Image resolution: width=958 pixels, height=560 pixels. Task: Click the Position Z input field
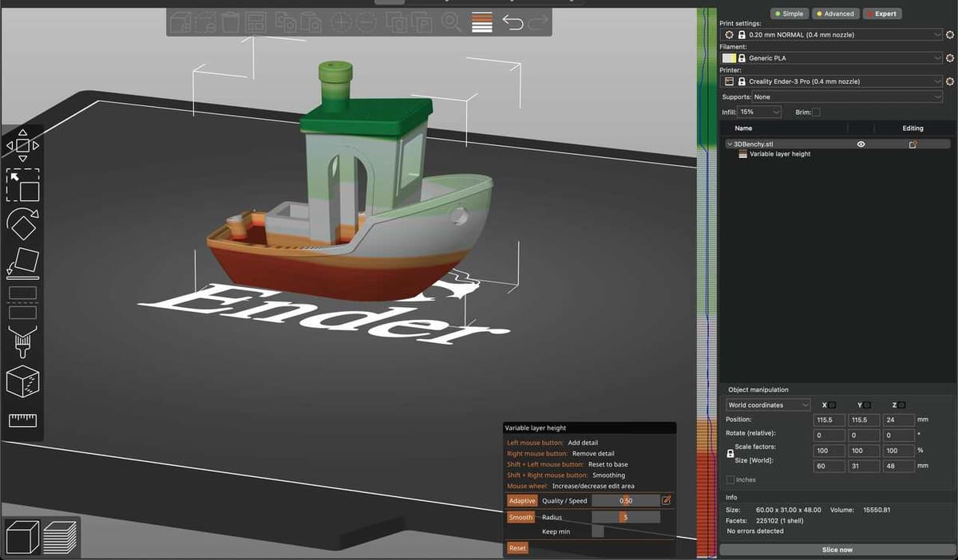click(x=897, y=420)
